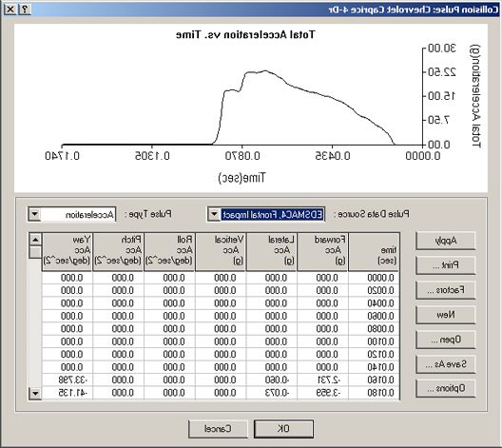
Task: Click Roll Acc cell in the 0.0180 row
Action: click(169, 393)
